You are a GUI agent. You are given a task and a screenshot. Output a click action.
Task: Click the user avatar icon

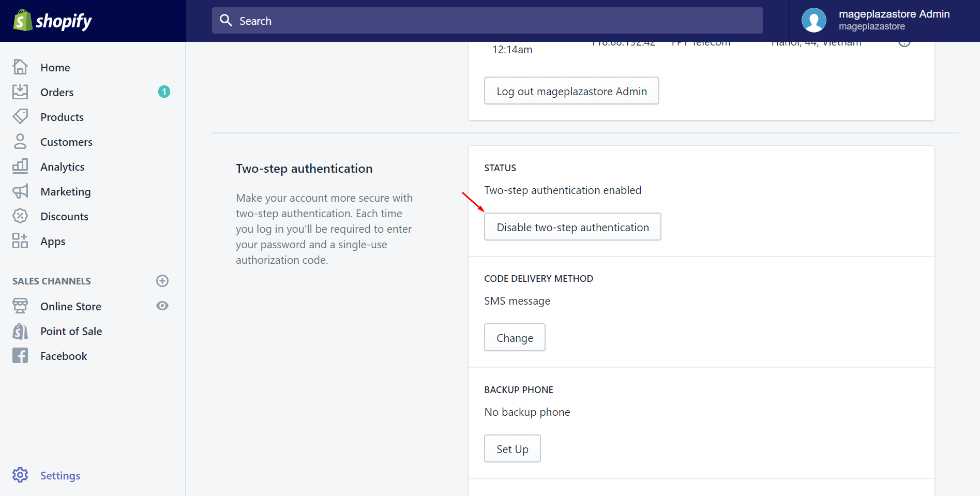coord(814,21)
